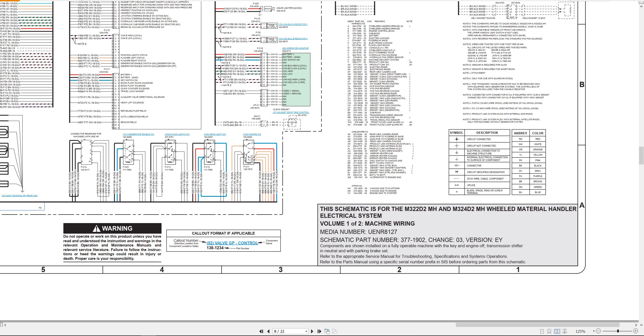
Task: Open (136) FLOOD LIGHTS SW link
Action: (x=177, y=134)
